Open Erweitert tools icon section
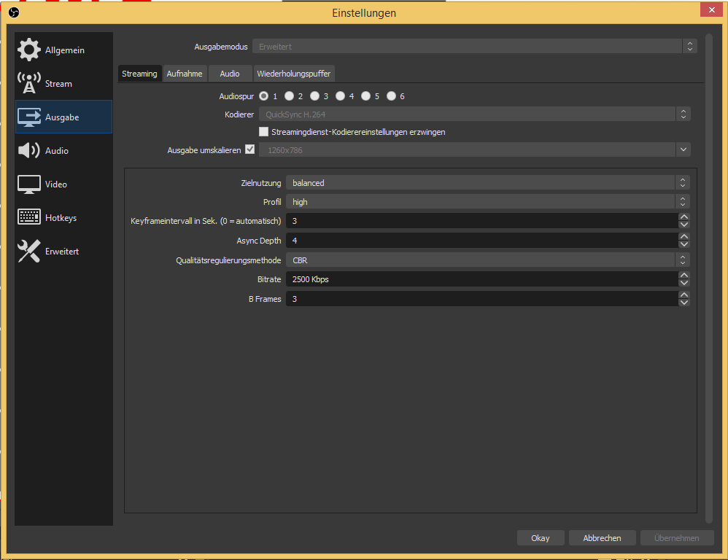This screenshot has height=560, width=728. click(29, 252)
